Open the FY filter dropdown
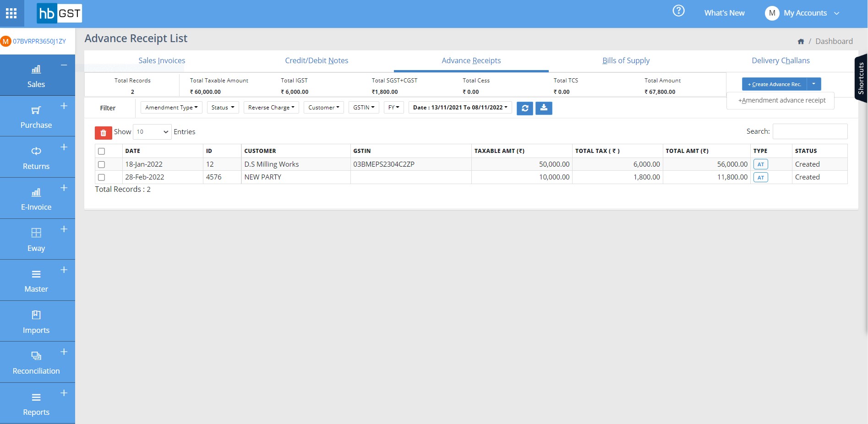Image resolution: width=868 pixels, height=424 pixels. click(x=394, y=108)
